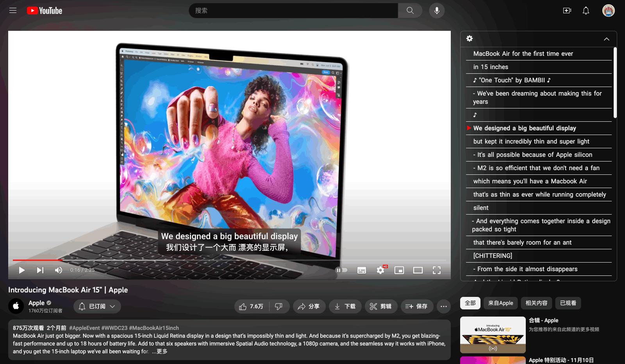Open the player settings gear
The height and width of the screenshot is (364, 625).
click(x=380, y=270)
